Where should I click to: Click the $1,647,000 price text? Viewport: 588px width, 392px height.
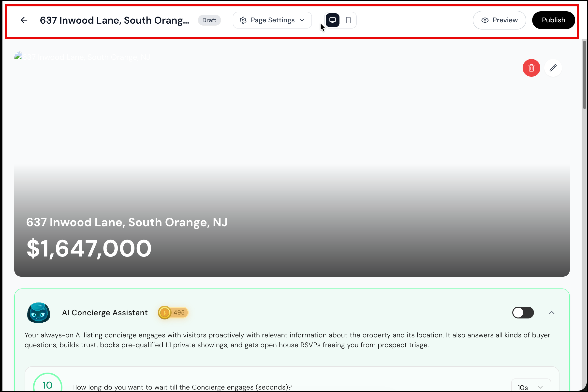coord(89,248)
